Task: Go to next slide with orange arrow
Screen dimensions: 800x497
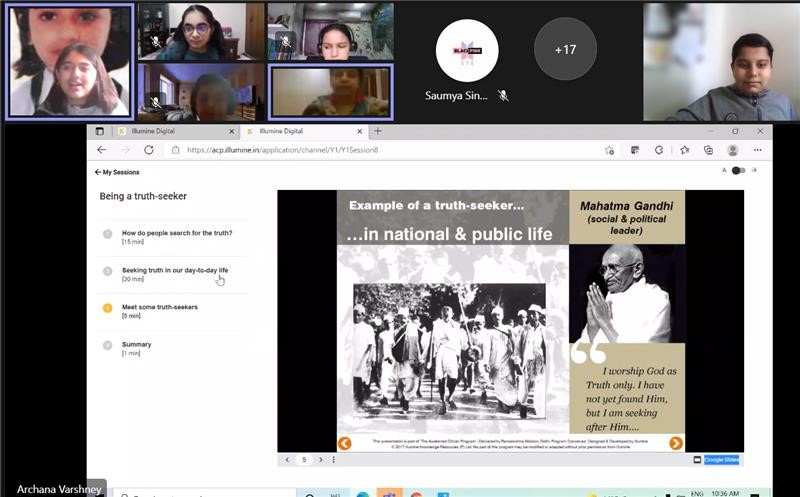Action: tap(676, 443)
